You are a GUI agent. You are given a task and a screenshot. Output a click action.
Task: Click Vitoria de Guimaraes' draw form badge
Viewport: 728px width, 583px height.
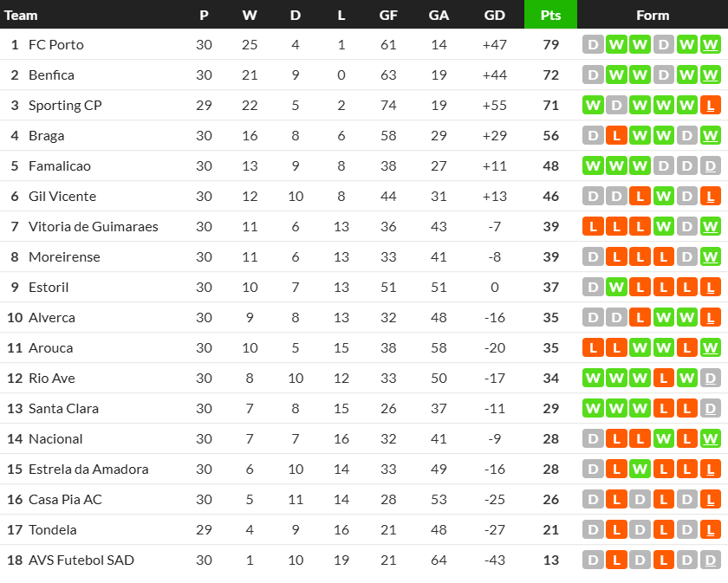coord(687,227)
